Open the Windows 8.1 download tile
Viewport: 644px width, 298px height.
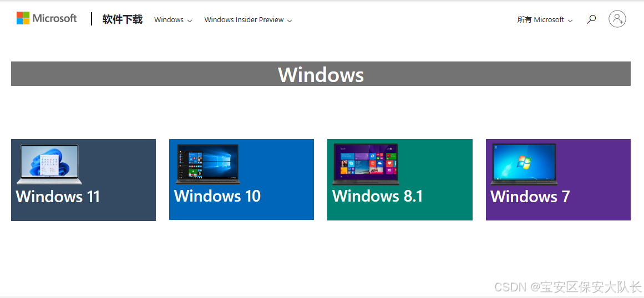pyautogui.click(x=399, y=179)
